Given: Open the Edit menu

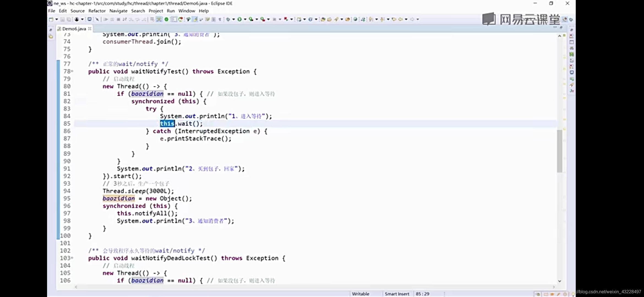Looking at the screenshot, I should point(63,11).
